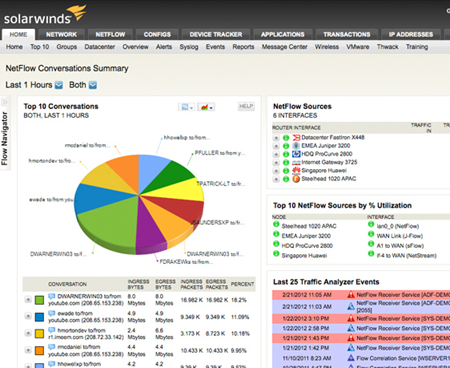This screenshot has width=450, height=368.
Task: Expand the ewade conversation row
Action: 28,316
